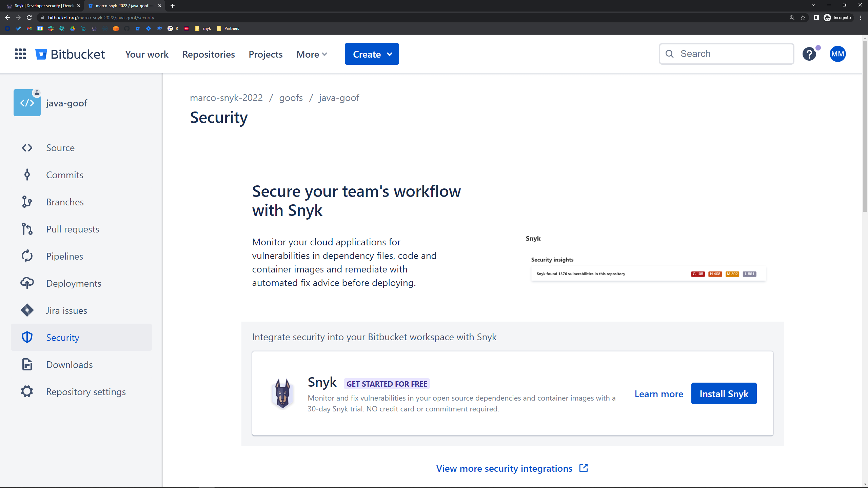Open Projects in top navigation
This screenshot has width=868, height=488.
(x=265, y=54)
